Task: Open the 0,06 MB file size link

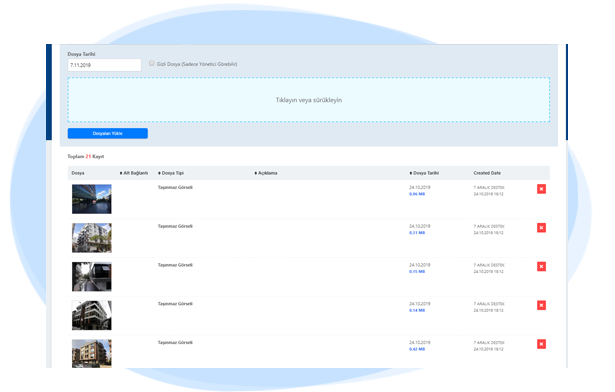Action: [417, 194]
